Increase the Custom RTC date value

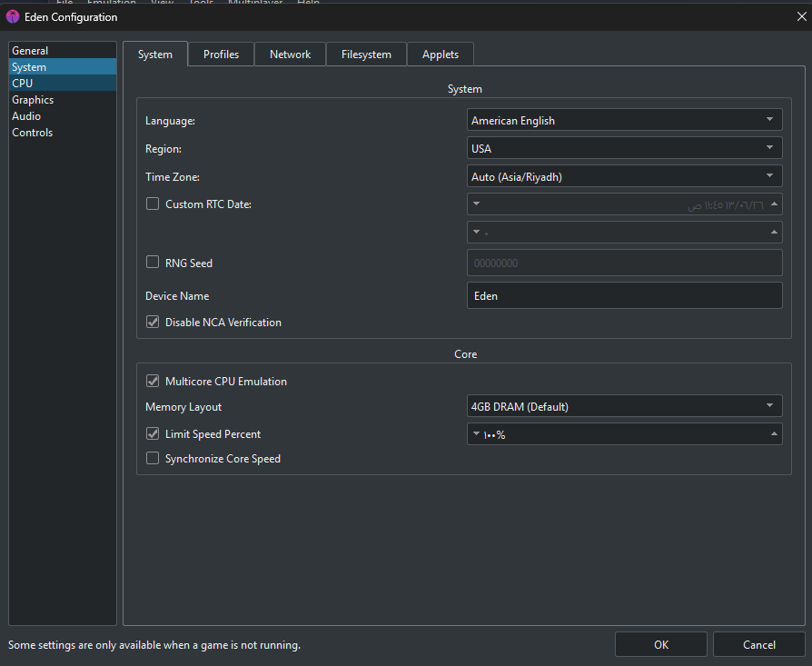(774, 204)
